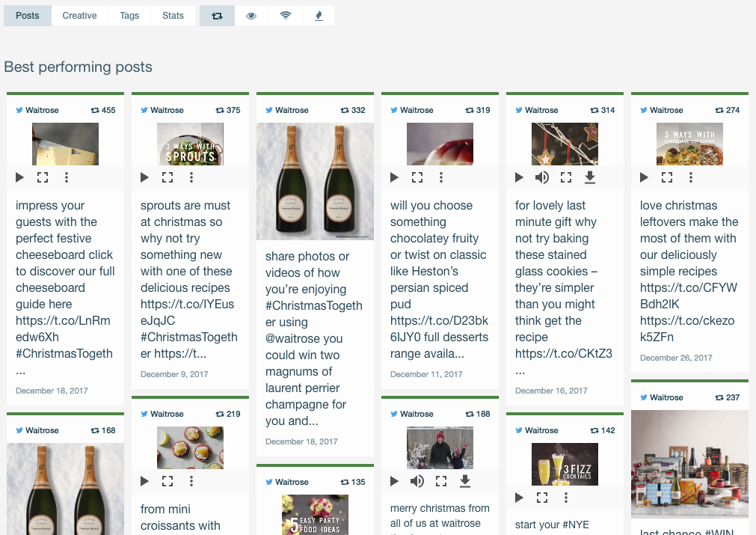Download the stained glass cookies video
Viewport: 756px width, 535px height.
590,177
